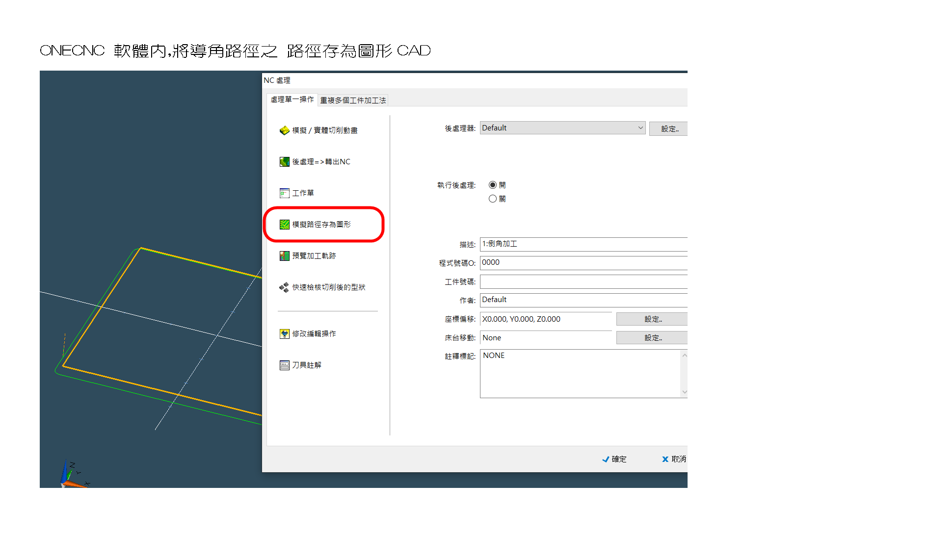This screenshot has height=560, width=930.
Task: Click the NC 處理 dialog title
Action: click(x=277, y=80)
